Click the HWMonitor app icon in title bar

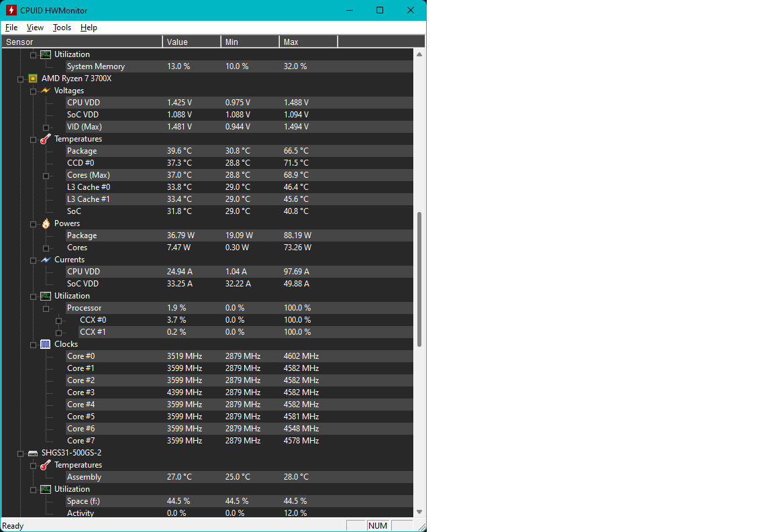tap(11, 10)
